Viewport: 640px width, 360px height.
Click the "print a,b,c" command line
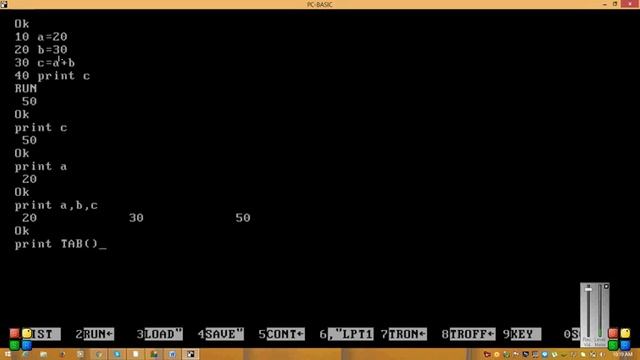click(56, 205)
